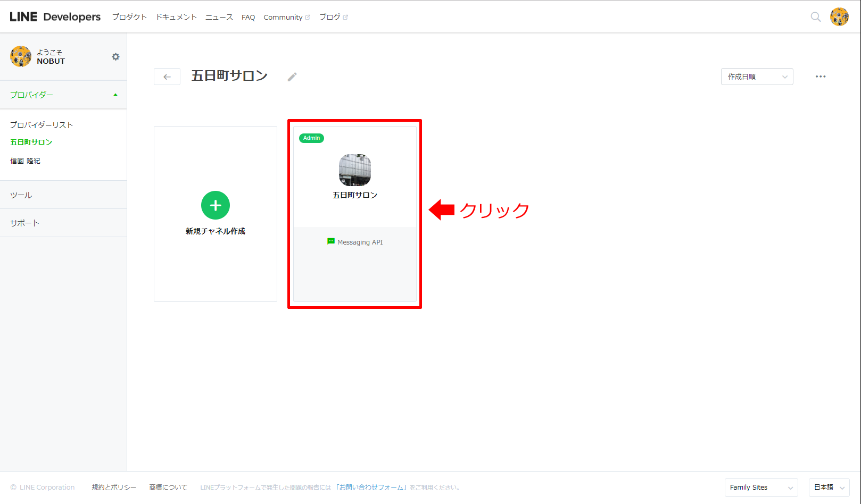Open the プロダクト menu
The image size is (861, 504).
[129, 17]
